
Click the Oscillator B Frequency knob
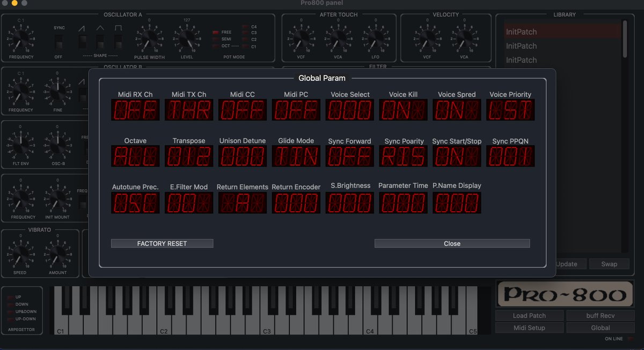point(21,92)
